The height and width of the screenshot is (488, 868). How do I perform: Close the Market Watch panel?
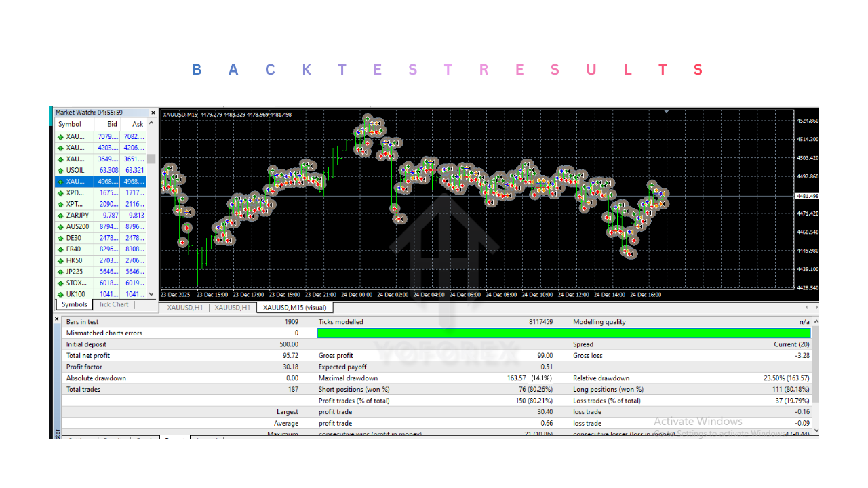[153, 113]
